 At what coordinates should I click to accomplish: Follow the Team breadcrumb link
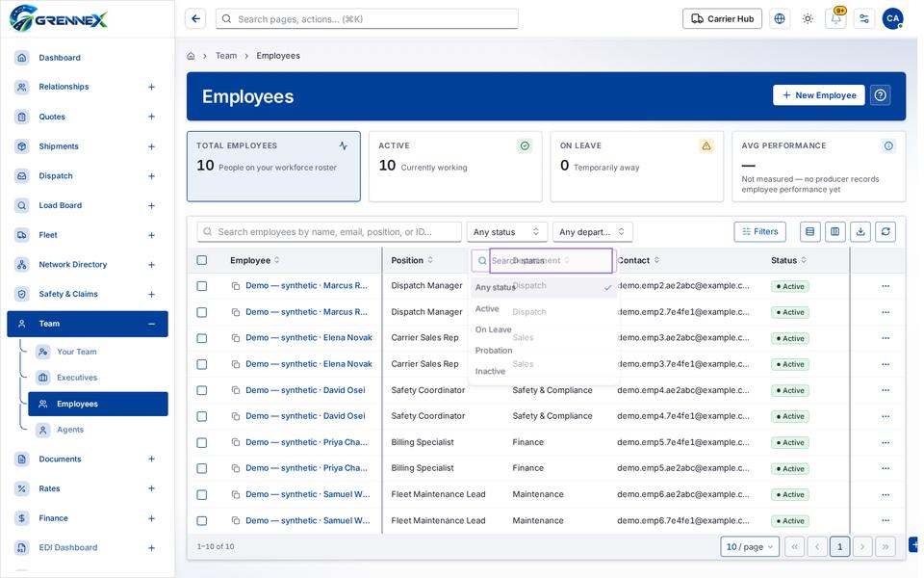pos(226,56)
